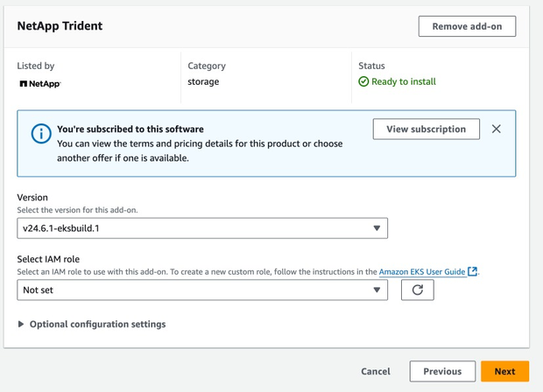The height and width of the screenshot is (392, 543).
Task: Click the info icon in the subscription banner
Action: tap(40, 133)
